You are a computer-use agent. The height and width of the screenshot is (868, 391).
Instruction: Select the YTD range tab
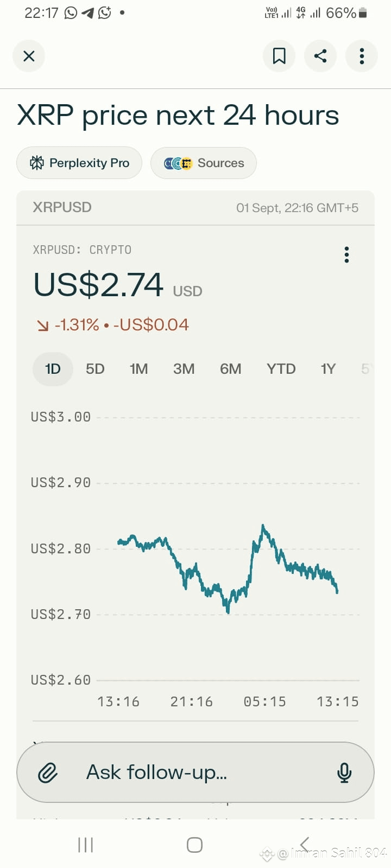pyautogui.click(x=281, y=369)
